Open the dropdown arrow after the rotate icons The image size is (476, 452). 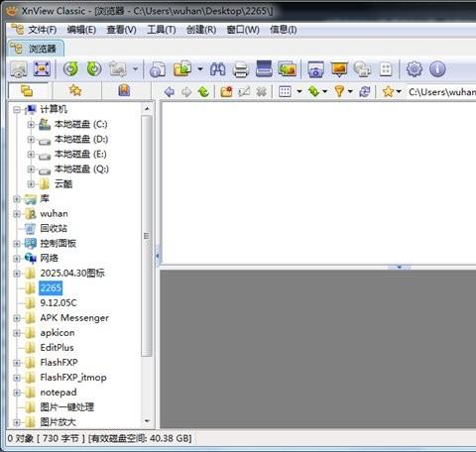tap(135, 69)
